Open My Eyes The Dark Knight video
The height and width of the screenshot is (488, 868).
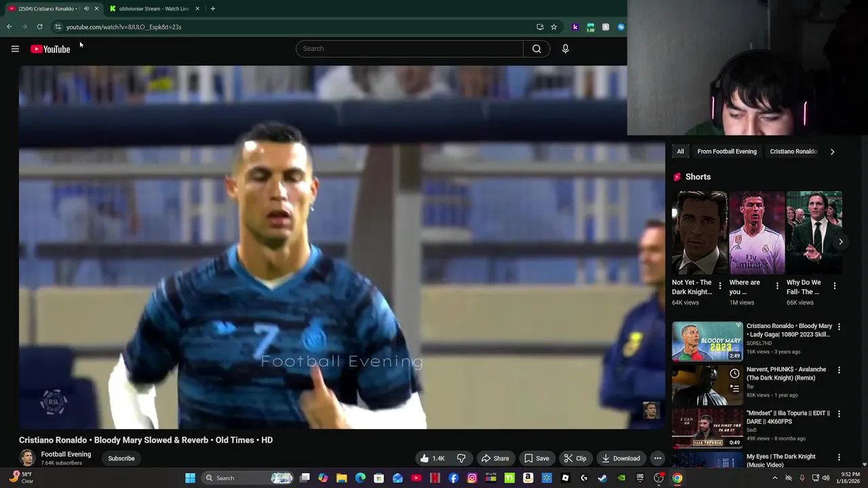[781, 460]
